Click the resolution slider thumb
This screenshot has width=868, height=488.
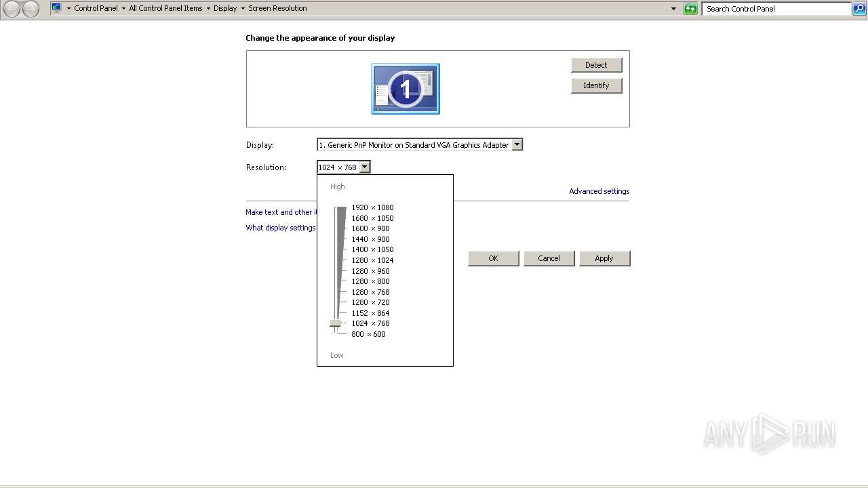(x=335, y=324)
